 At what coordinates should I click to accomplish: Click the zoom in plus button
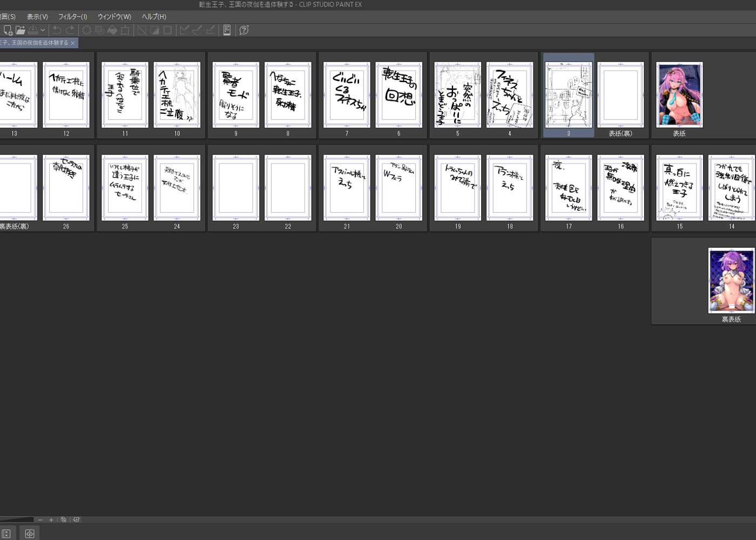[x=51, y=520]
